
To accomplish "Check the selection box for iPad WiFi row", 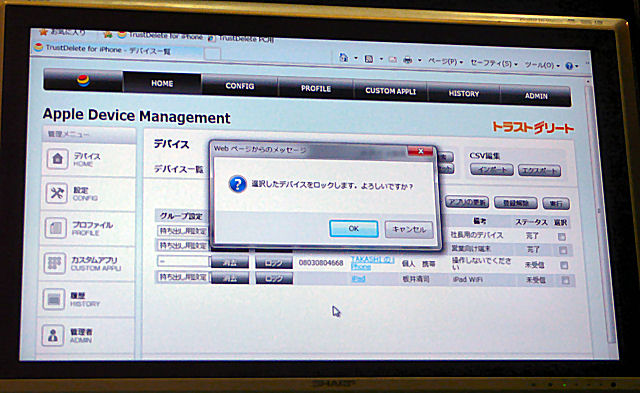I will 565,280.
